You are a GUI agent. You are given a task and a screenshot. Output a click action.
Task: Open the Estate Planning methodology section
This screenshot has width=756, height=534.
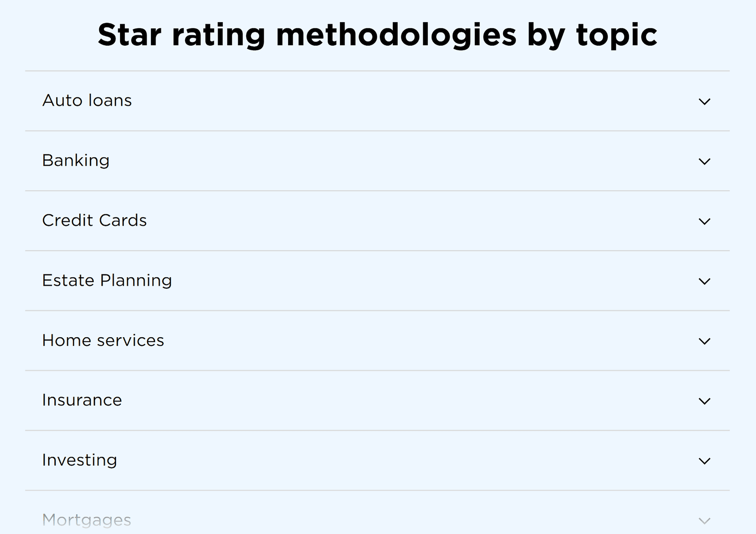pyautogui.click(x=107, y=280)
